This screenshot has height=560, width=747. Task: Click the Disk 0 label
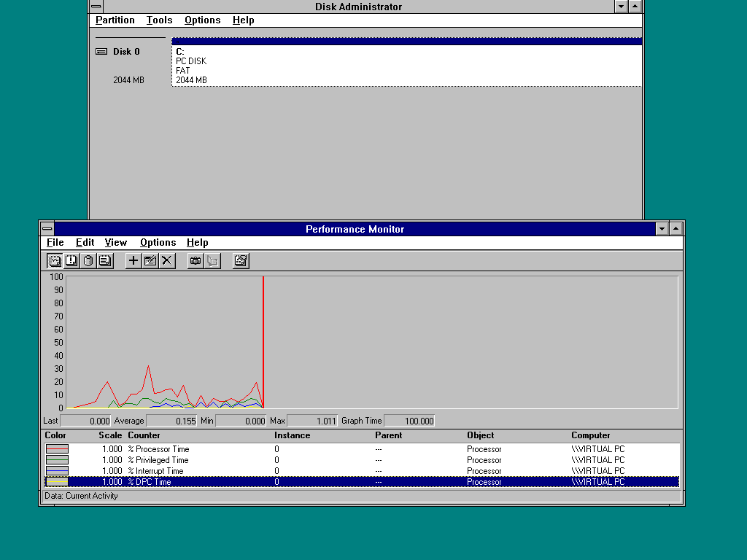click(x=126, y=52)
